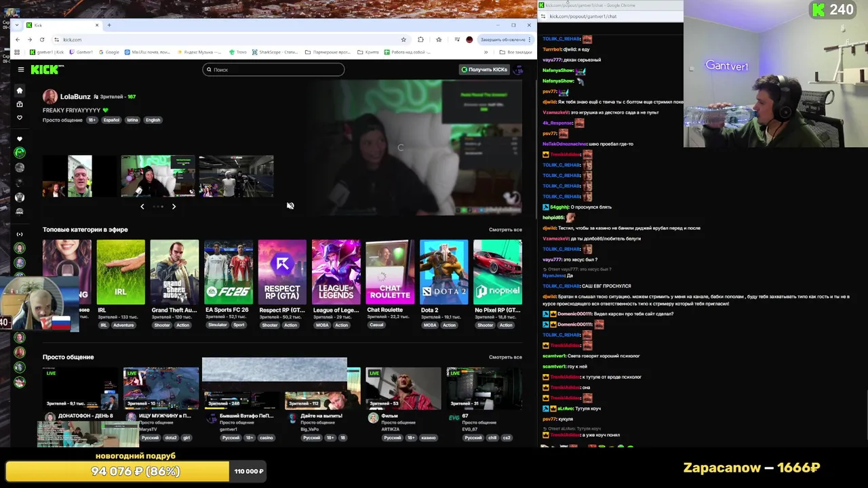868x488 pixels.
Task: Open the LolaBunz channel name
Action: tap(75, 97)
